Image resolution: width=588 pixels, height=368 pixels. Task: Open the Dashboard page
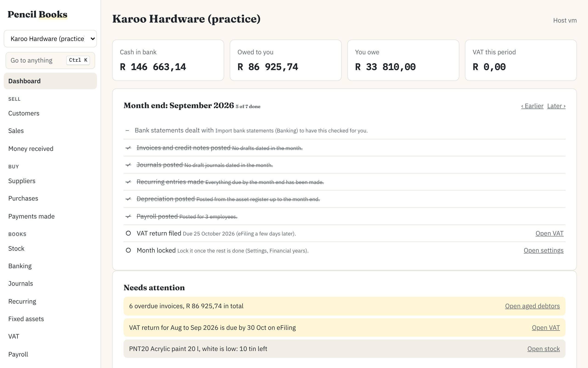(x=50, y=81)
